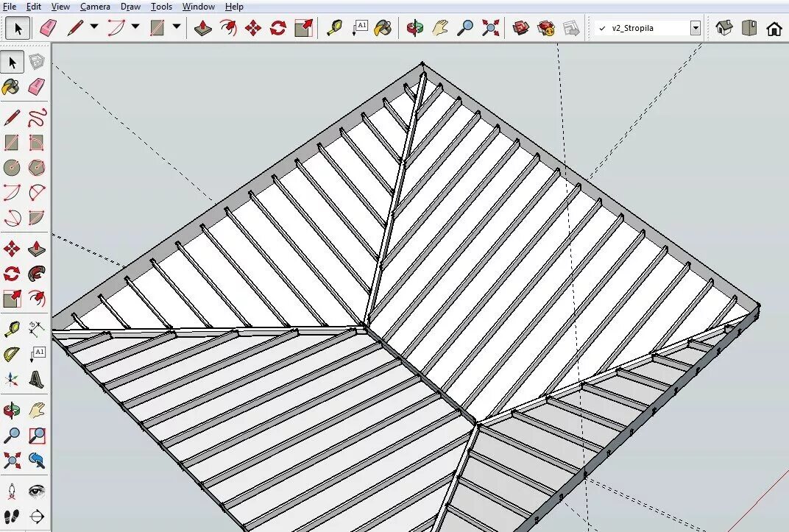
Task: Expand the Arc tool dropdown arrow
Action: [x=135, y=26]
